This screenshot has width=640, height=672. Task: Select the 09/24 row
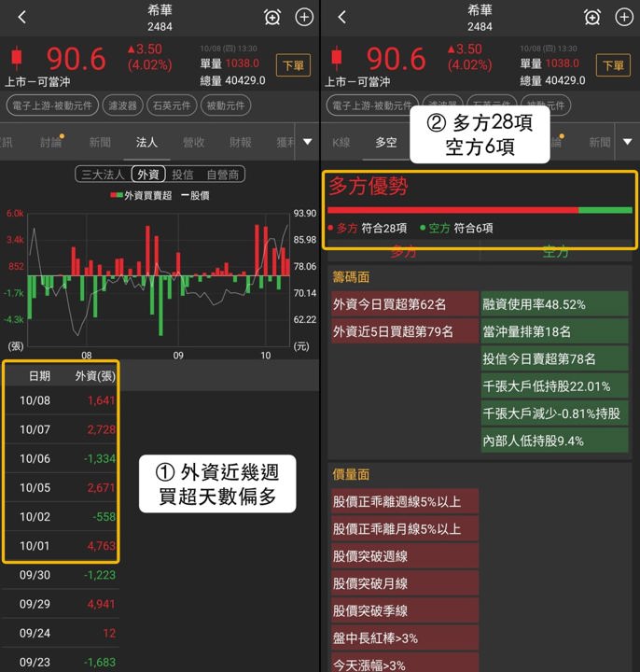[62, 634]
